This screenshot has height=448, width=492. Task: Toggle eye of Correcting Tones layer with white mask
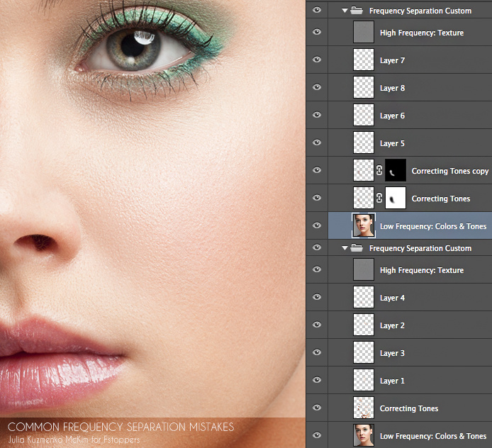[x=317, y=198]
